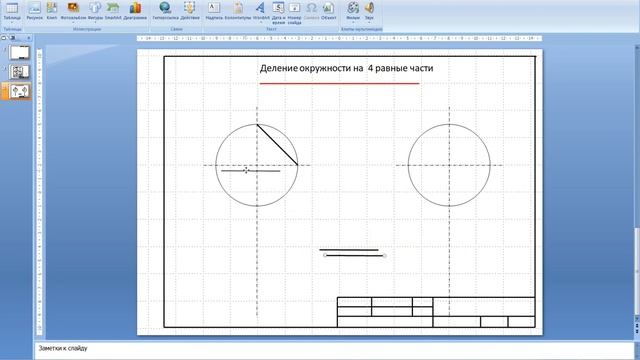Click the title 'Деление окружности на 4 равные части'
The height and width of the screenshot is (360, 640).
346,68
